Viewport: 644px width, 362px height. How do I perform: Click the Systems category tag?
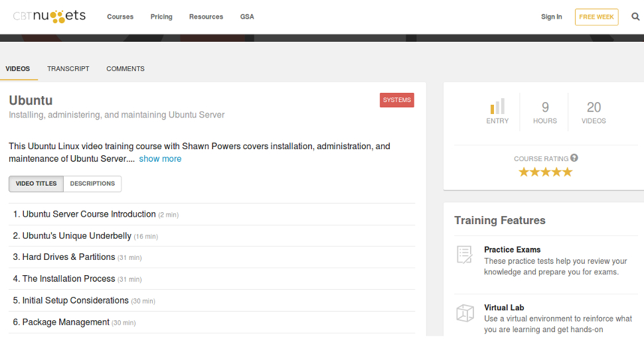(x=397, y=100)
